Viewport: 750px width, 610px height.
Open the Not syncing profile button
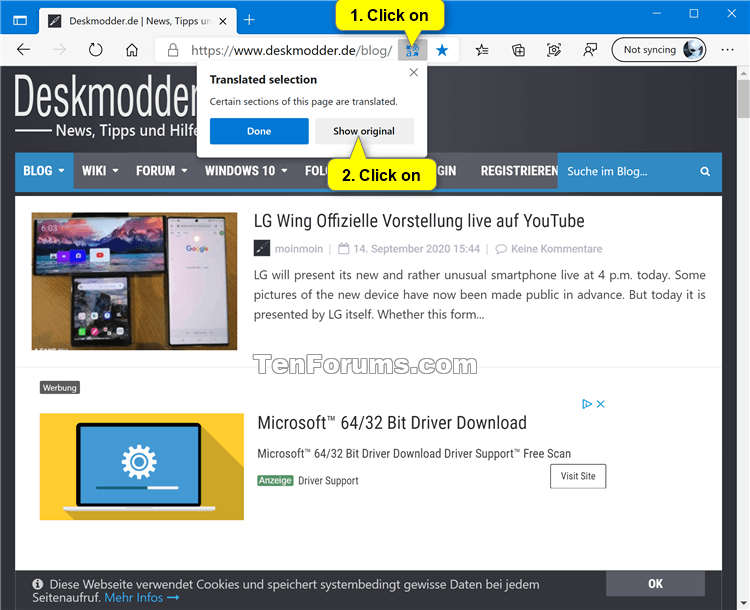(x=659, y=50)
